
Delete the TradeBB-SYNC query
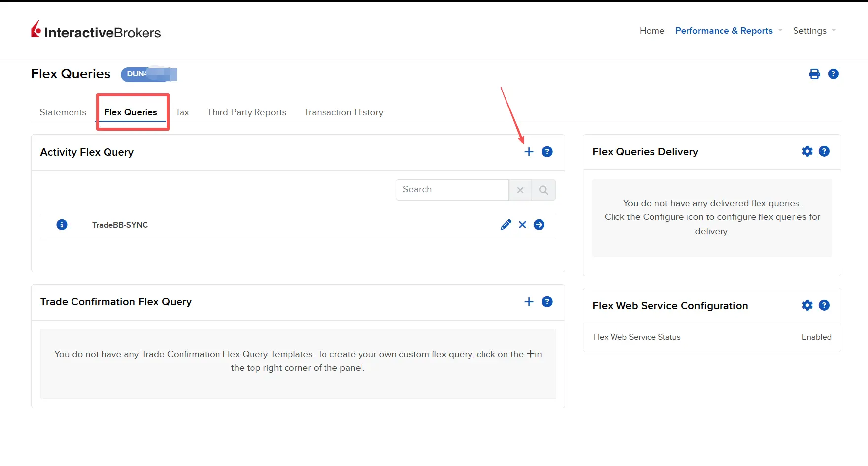click(522, 225)
